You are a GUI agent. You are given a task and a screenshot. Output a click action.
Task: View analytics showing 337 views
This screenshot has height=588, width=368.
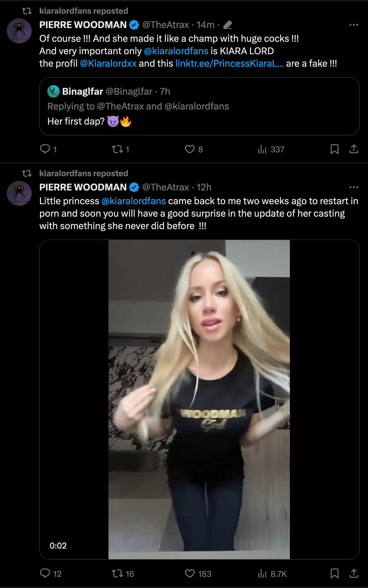pyautogui.click(x=262, y=149)
